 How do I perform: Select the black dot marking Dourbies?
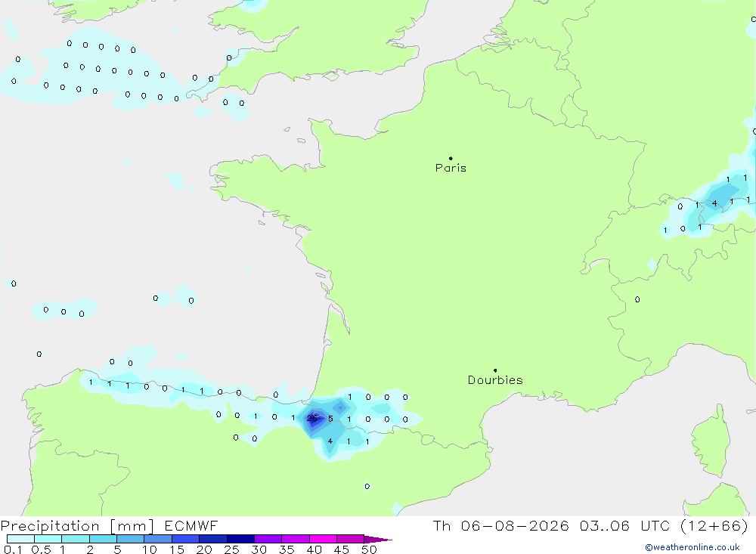[x=495, y=370]
